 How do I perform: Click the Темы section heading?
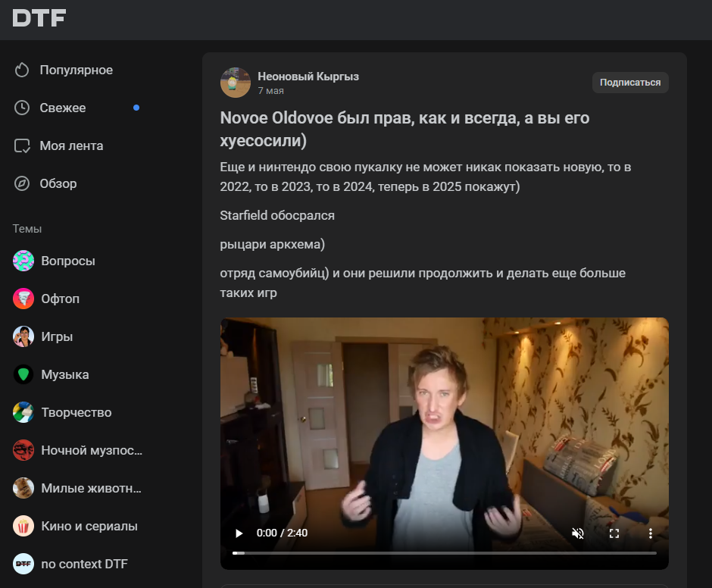coord(27,229)
